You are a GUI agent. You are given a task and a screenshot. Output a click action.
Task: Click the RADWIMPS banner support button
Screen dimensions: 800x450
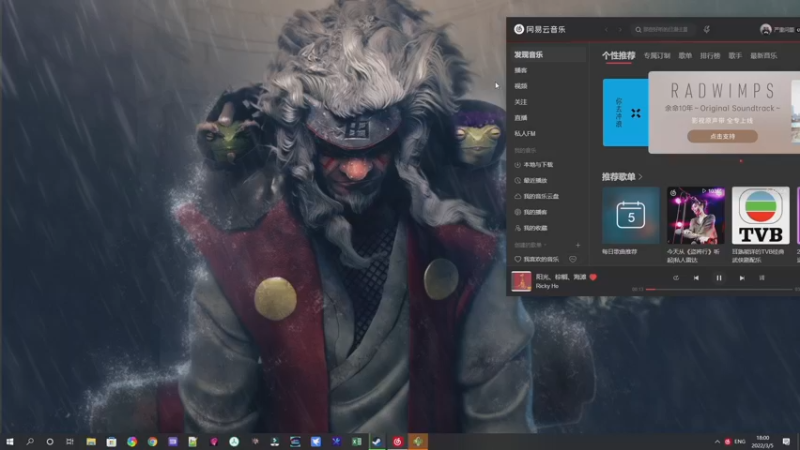coord(722,136)
